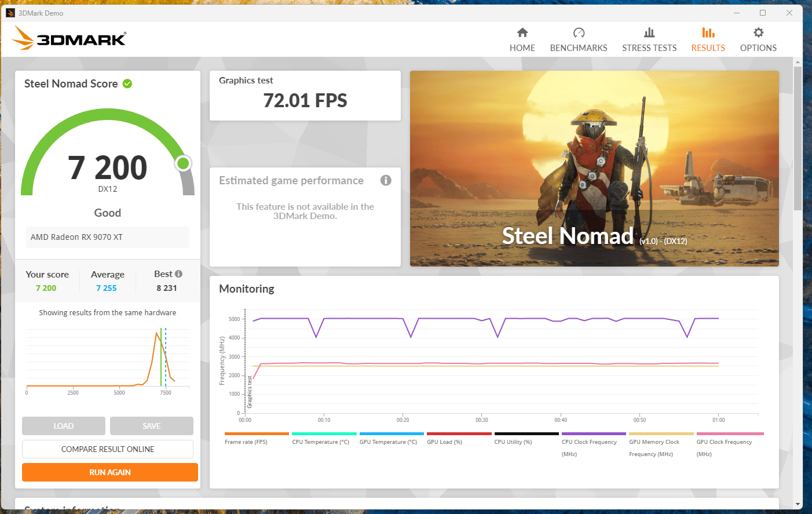Click the Steel Nomad benchmark thumbnail image

(594, 169)
